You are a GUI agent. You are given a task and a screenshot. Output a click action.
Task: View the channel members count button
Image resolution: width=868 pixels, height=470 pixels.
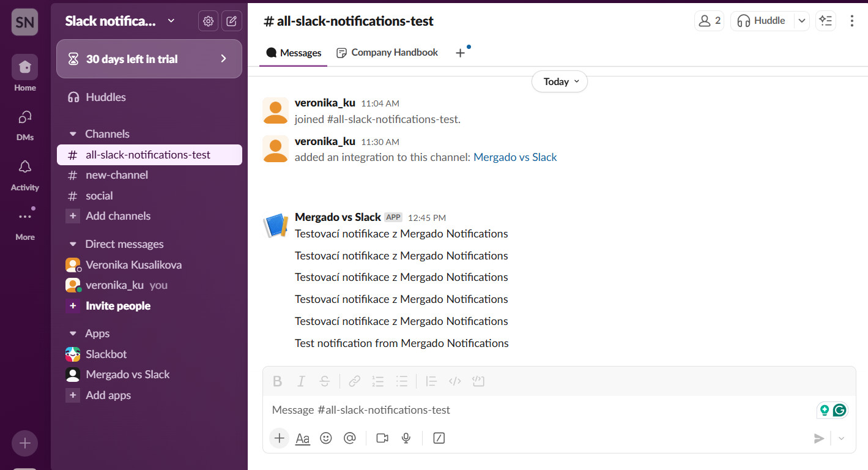pos(709,21)
